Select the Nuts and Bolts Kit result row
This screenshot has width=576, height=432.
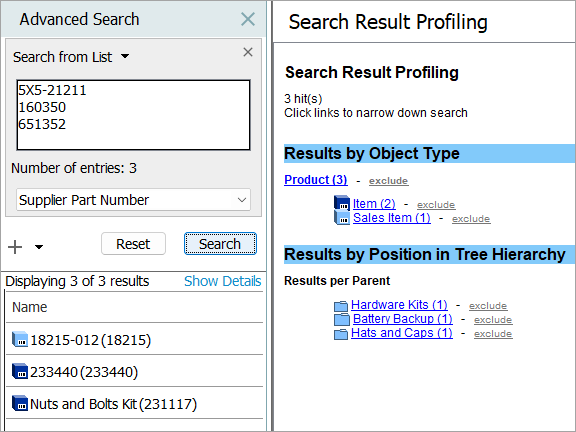[134, 403]
